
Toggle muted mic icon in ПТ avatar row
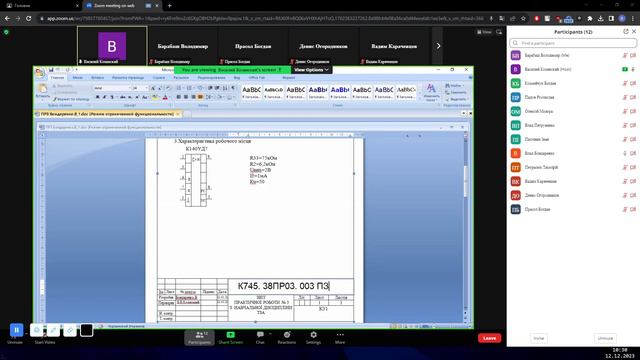[624, 167]
